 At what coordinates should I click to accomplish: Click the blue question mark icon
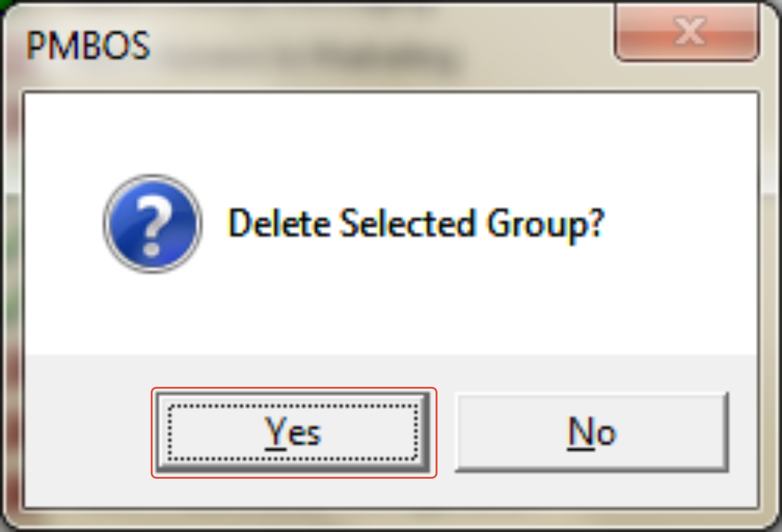click(153, 224)
